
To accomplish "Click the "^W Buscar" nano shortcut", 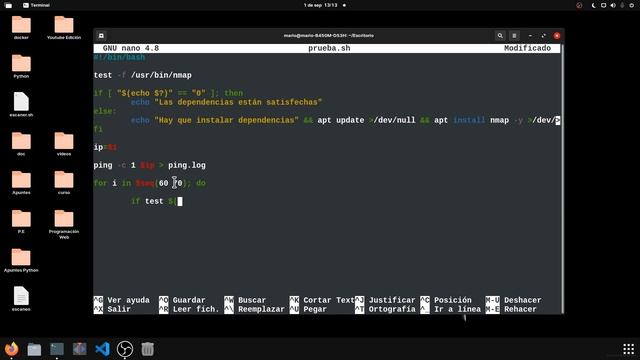I will click(245, 300).
